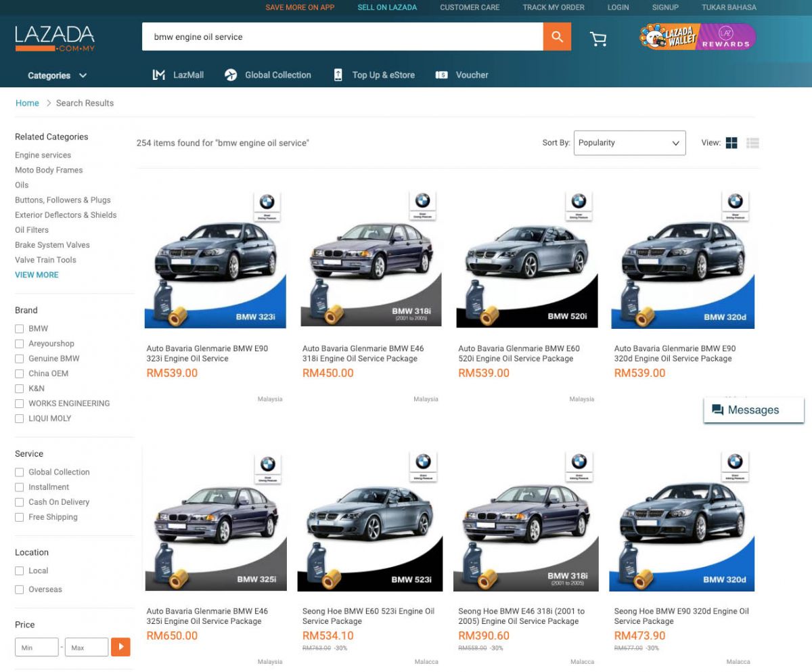
Task: Click the RM650.00 price text
Action: (x=172, y=635)
